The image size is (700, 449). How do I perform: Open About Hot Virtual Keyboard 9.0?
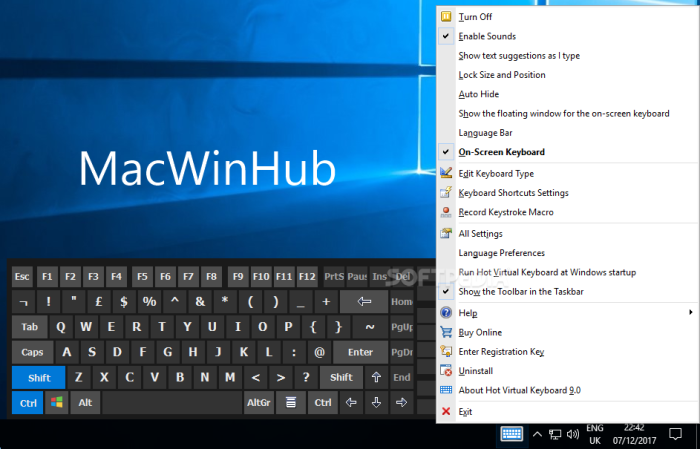567,390
